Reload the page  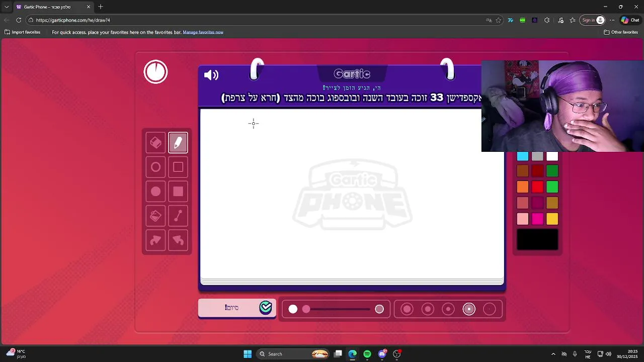(19, 20)
